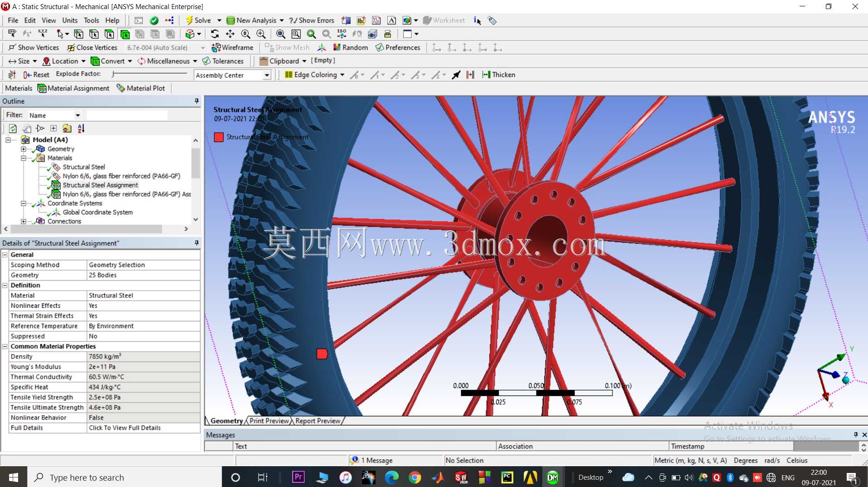
Task: Collapse the Materials tree node
Action: (x=24, y=158)
